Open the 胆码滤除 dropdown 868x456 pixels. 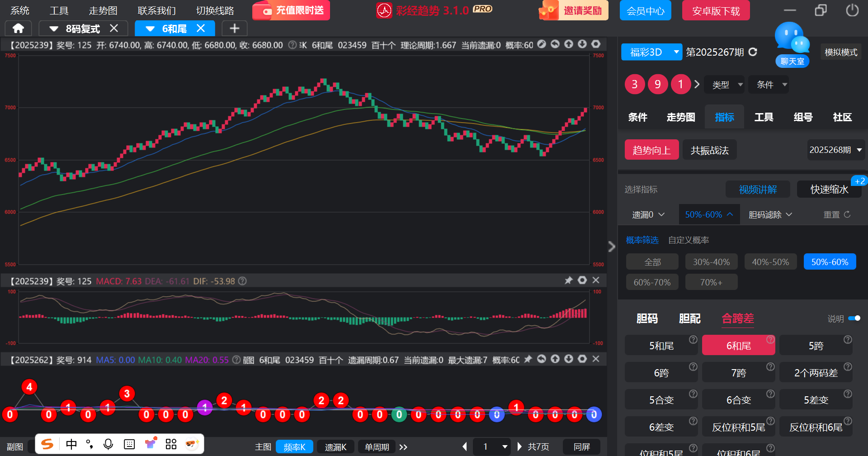(x=770, y=214)
